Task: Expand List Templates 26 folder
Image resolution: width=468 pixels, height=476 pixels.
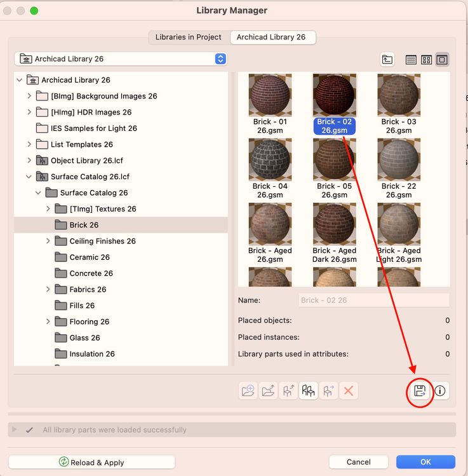Action: [29, 144]
